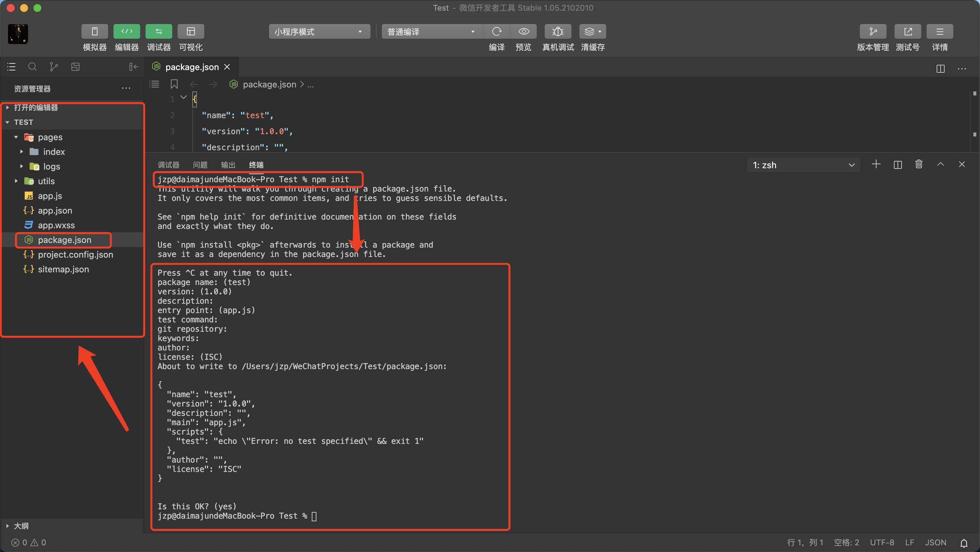This screenshot has height=552, width=980.
Task: Open version management (版本管理) icon
Action: [x=873, y=32]
